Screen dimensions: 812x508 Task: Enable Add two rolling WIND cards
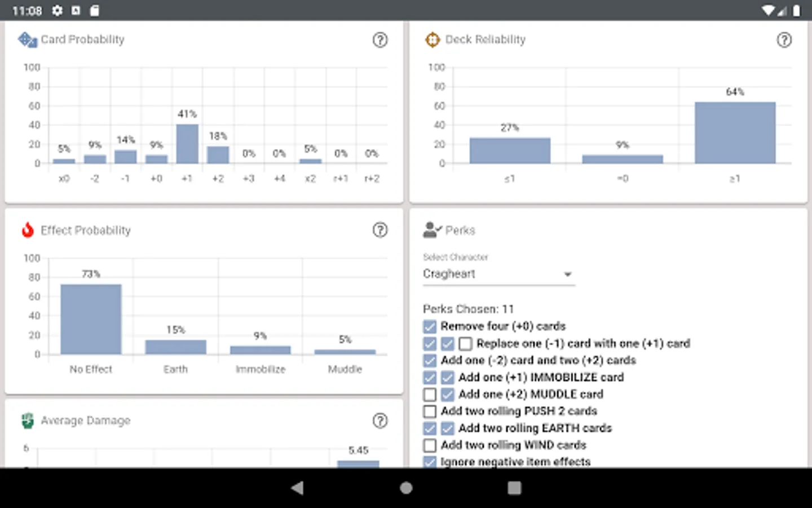coord(430,445)
